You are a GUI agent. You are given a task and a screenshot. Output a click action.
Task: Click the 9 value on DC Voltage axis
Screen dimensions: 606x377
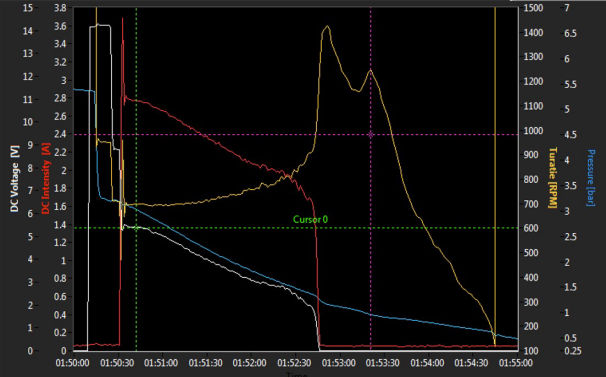pos(30,145)
